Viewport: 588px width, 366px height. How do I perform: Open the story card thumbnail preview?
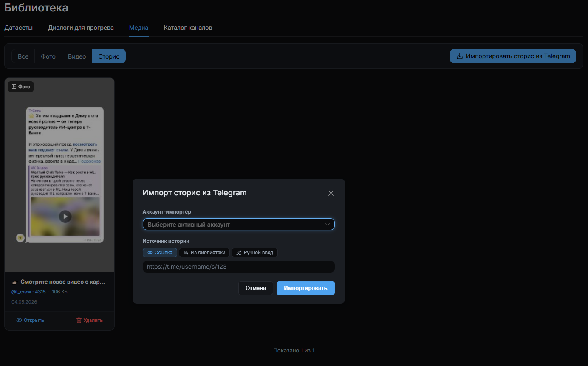59,175
